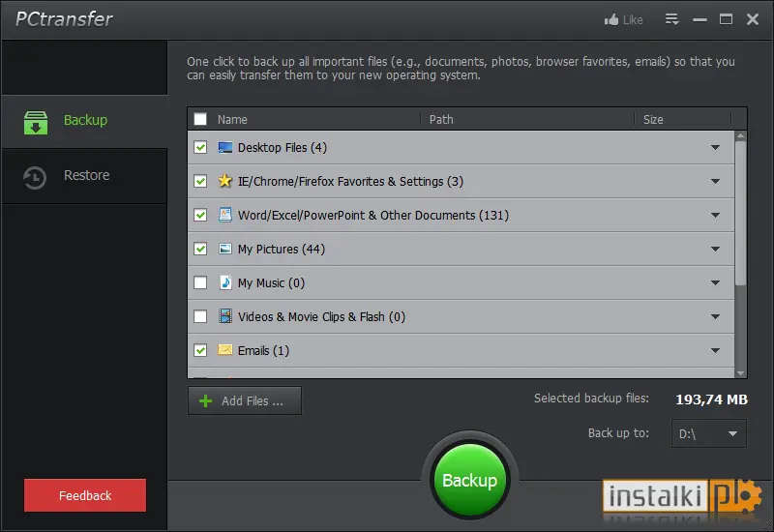Click the Documents row icon
Screen dimensions: 774x532
225,215
